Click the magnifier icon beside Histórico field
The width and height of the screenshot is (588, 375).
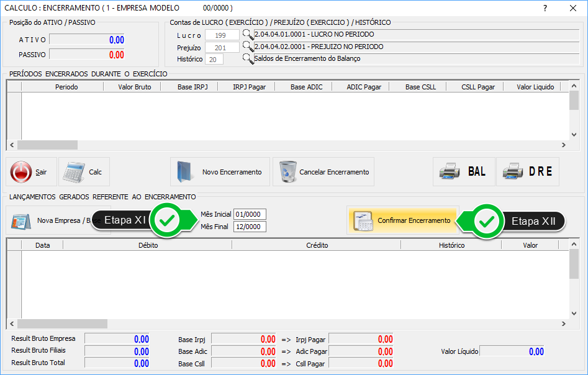[248, 59]
